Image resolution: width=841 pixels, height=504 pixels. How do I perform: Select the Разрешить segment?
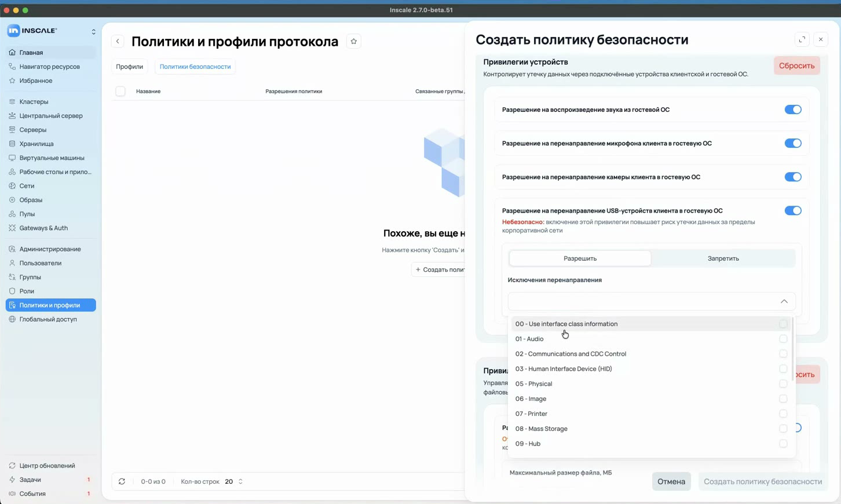[580, 258]
